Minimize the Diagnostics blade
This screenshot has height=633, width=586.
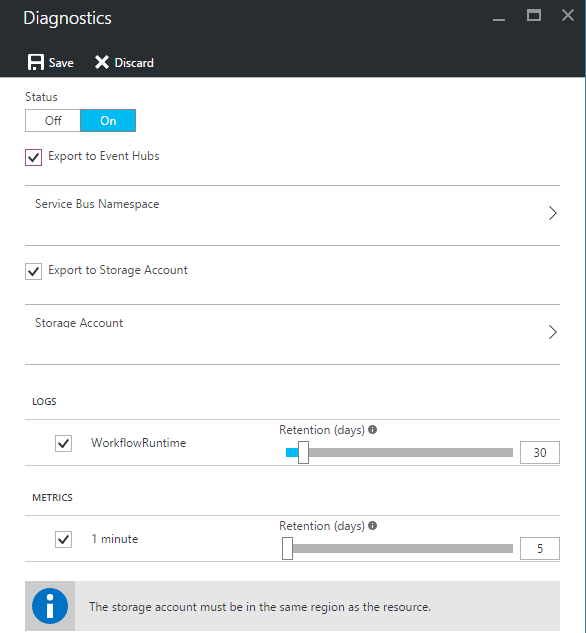[499, 19]
